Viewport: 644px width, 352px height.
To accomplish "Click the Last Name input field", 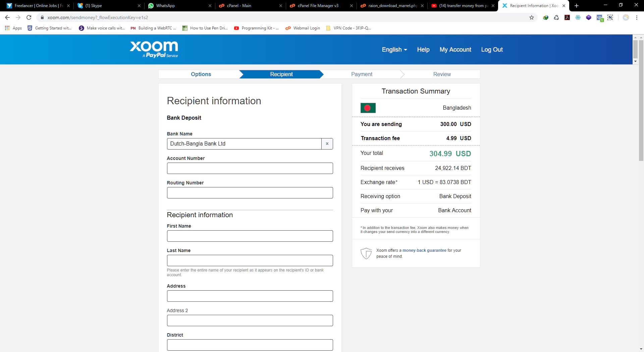I will pyautogui.click(x=250, y=260).
